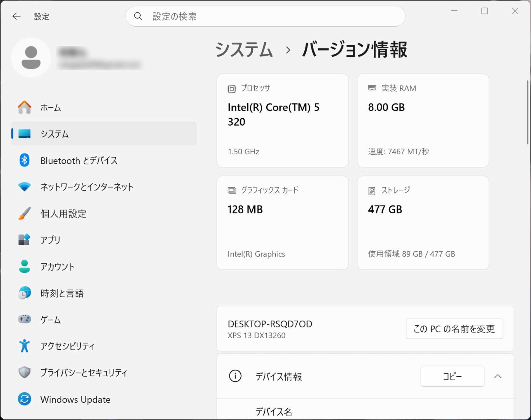Click the RAM module icon
Image resolution: width=531 pixels, height=420 pixels.
click(x=372, y=88)
